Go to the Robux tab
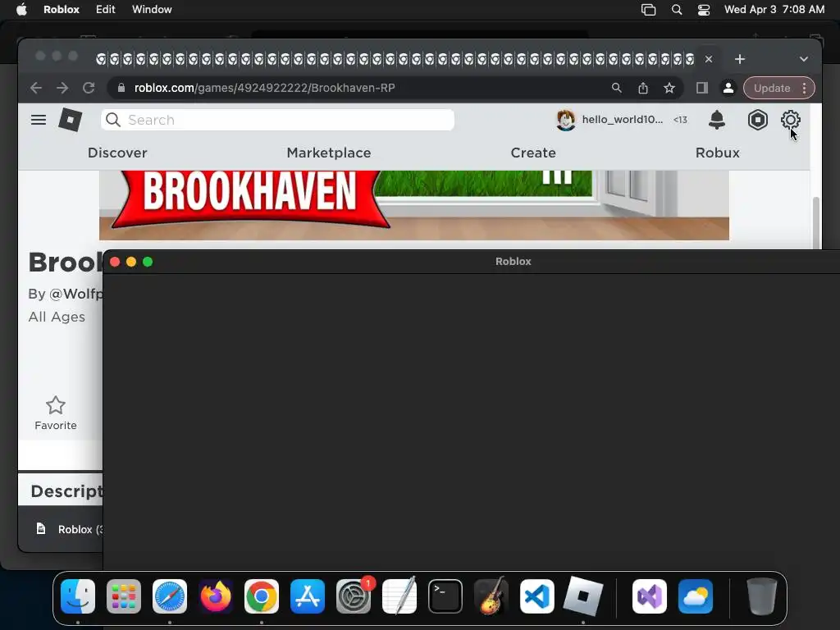The width and height of the screenshot is (840, 630). click(717, 153)
